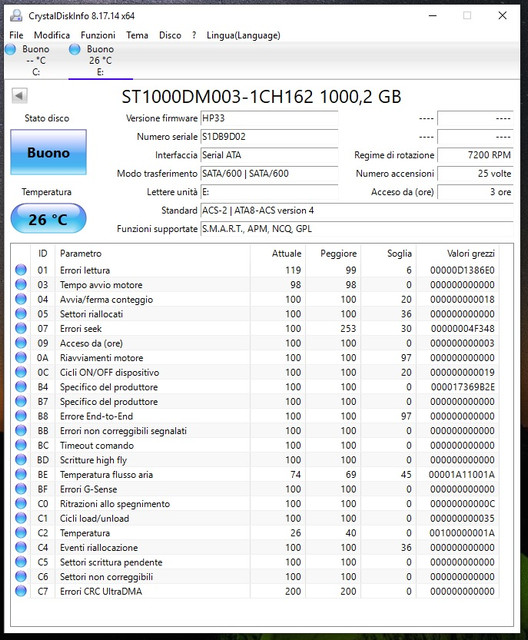
Task: Click the status orb for Cicli ON/OFF dispositivo
Action: [21, 372]
